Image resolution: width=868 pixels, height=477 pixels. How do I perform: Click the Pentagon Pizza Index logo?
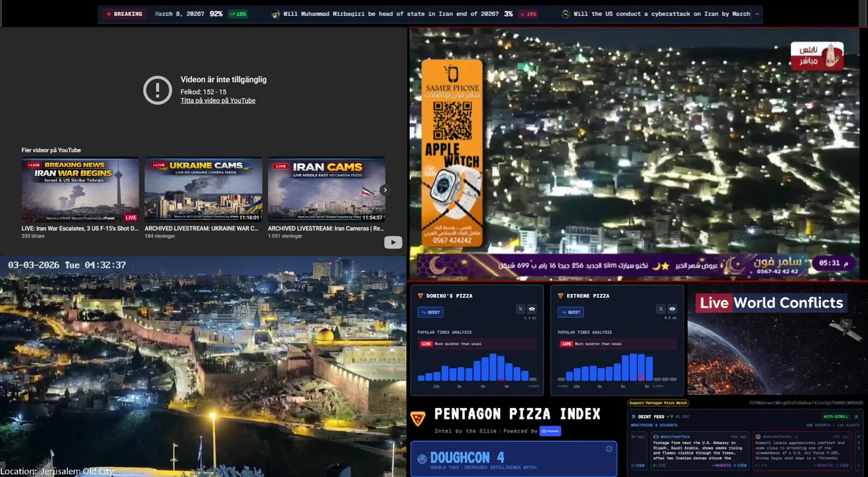[418, 419]
